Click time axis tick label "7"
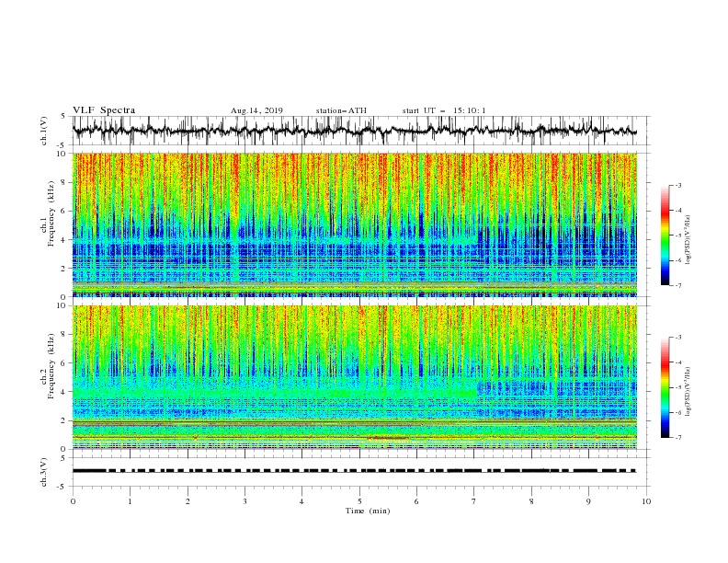The height and width of the screenshot is (563, 728). [474, 501]
